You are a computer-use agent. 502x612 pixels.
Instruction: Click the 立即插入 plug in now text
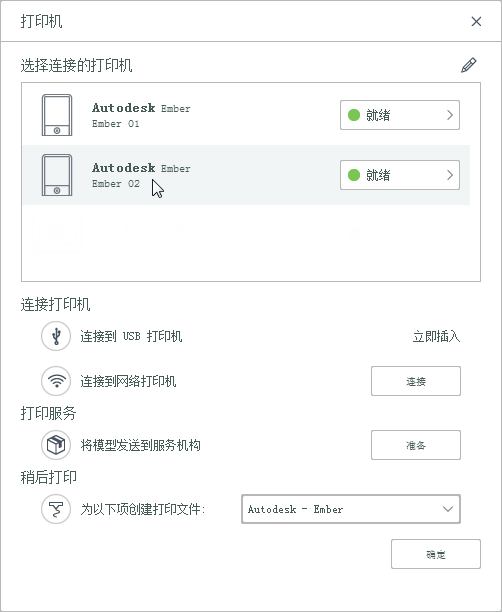coord(436,336)
